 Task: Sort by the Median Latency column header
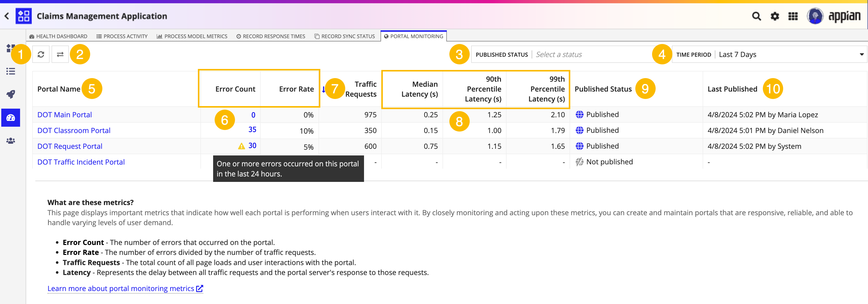[x=419, y=89]
